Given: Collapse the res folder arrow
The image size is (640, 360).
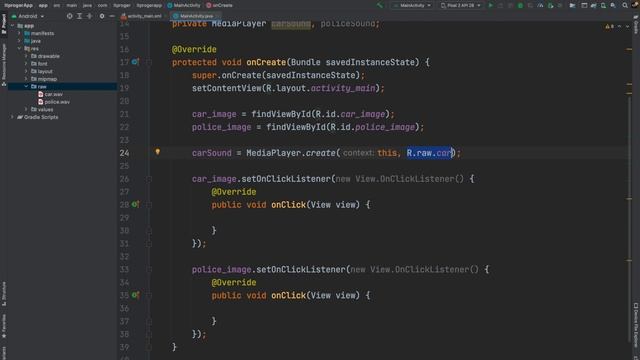Looking at the screenshot, I should (x=19, y=49).
